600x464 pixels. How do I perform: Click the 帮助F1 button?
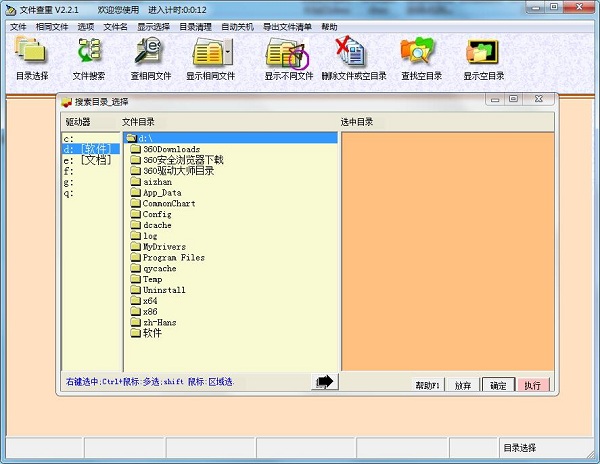[428, 385]
